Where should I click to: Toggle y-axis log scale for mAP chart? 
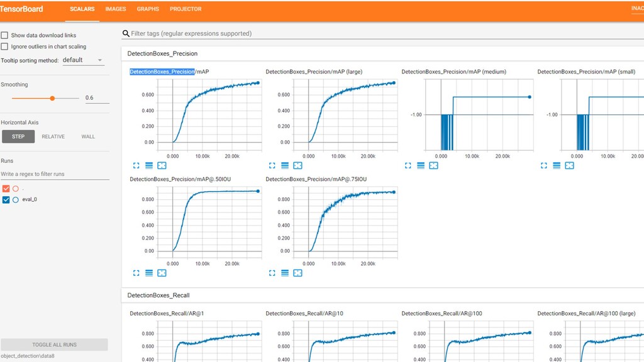[149, 165]
